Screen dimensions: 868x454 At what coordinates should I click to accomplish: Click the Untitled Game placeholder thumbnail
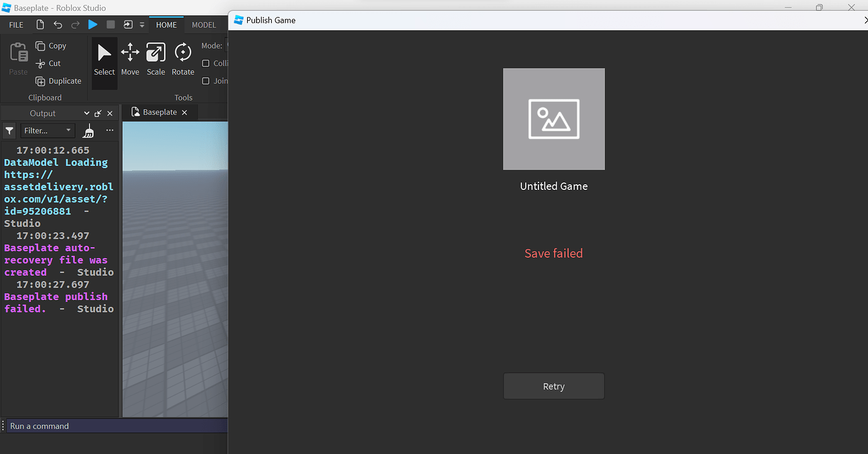(x=554, y=119)
